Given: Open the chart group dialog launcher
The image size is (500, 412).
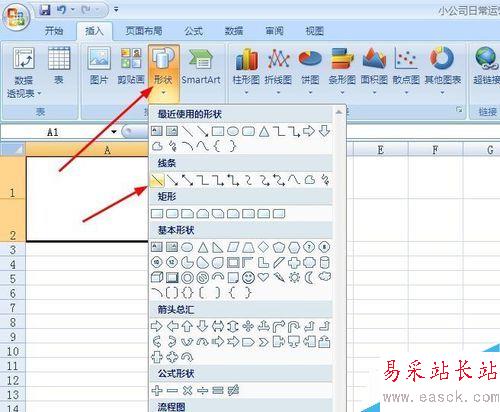Looking at the screenshot, I should pos(459,110).
